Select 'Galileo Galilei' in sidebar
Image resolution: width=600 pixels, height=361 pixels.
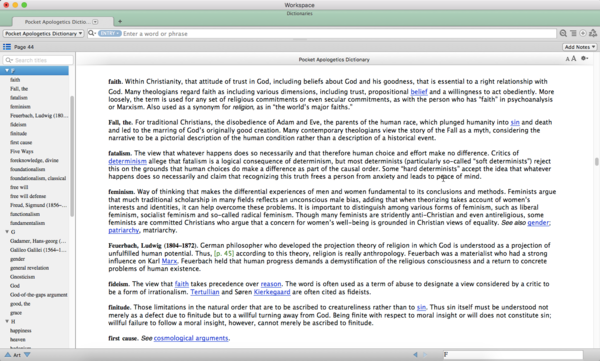38,250
